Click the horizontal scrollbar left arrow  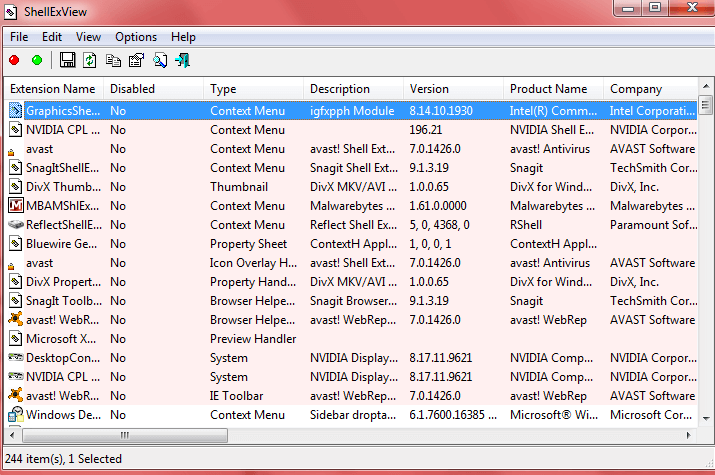pyautogui.click(x=12, y=435)
